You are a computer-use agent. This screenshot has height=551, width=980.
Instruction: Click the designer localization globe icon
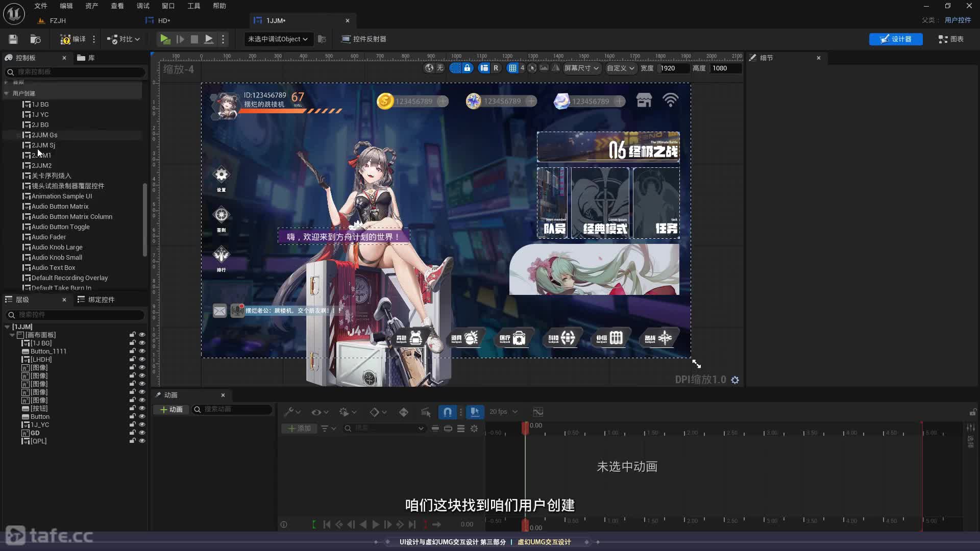pos(429,68)
